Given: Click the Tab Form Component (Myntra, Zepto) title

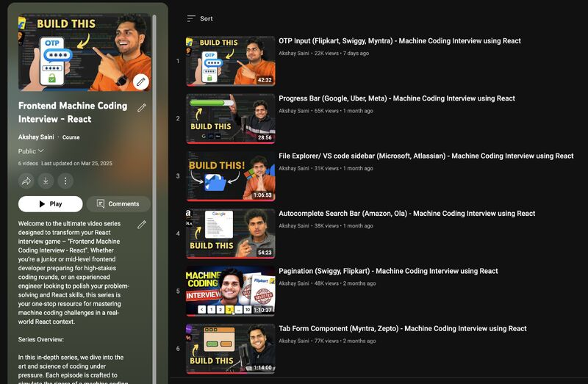Looking at the screenshot, I should click(402, 328).
